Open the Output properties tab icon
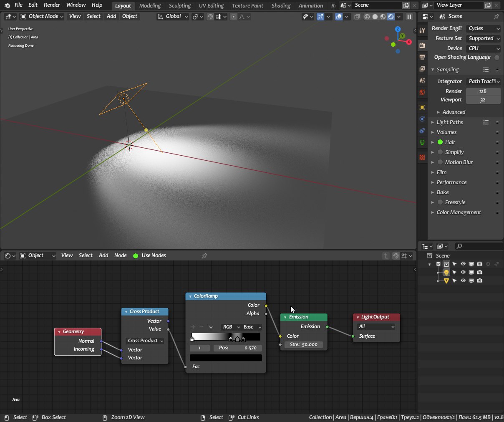The width and height of the screenshot is (504, 422). (422, 57)
